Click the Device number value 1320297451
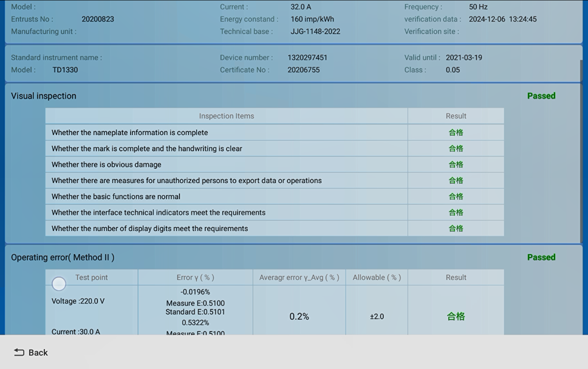The image size is (588, 369). (x=307, y=57)
